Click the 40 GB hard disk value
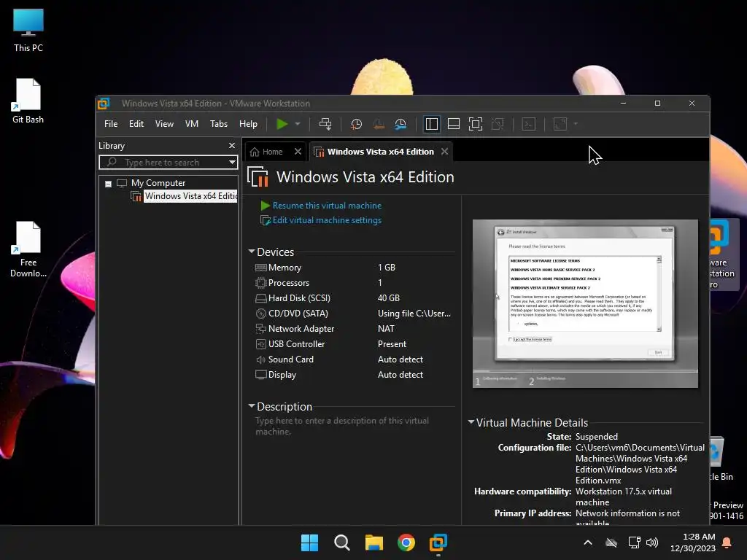747x560 pixels. click(x=389, y=298)
